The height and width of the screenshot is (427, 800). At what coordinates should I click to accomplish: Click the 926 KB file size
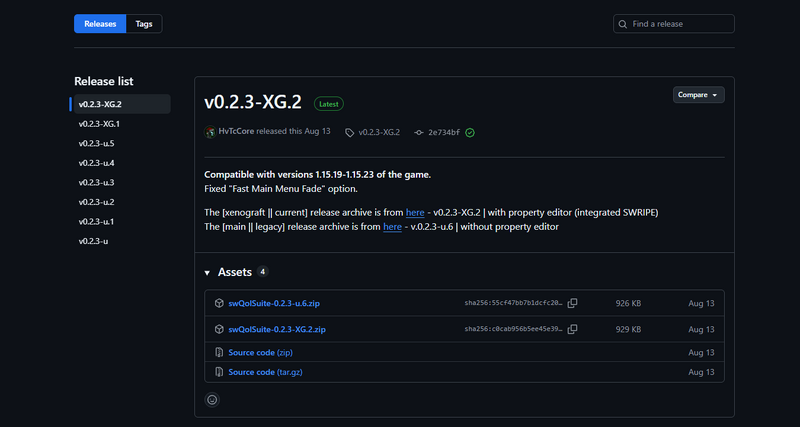tap(628, 304)
